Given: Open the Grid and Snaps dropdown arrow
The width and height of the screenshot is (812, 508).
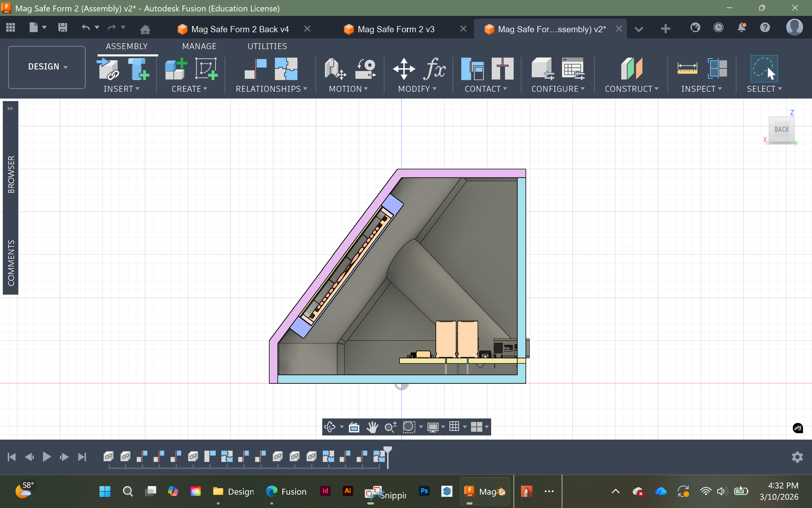Looking at the screenshot, I should click(x=464, y=427).
